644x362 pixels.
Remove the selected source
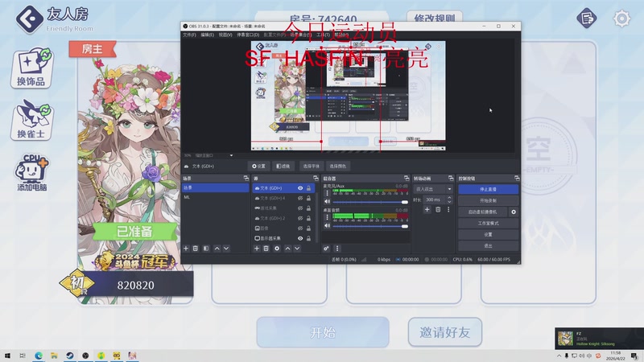[266, 249]
